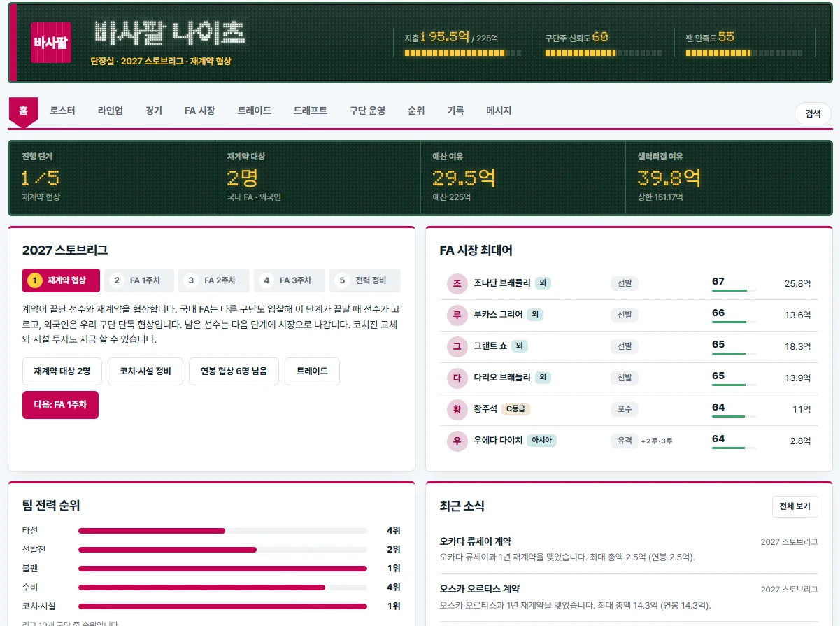Click player name 조나단 브래들리

501,283
